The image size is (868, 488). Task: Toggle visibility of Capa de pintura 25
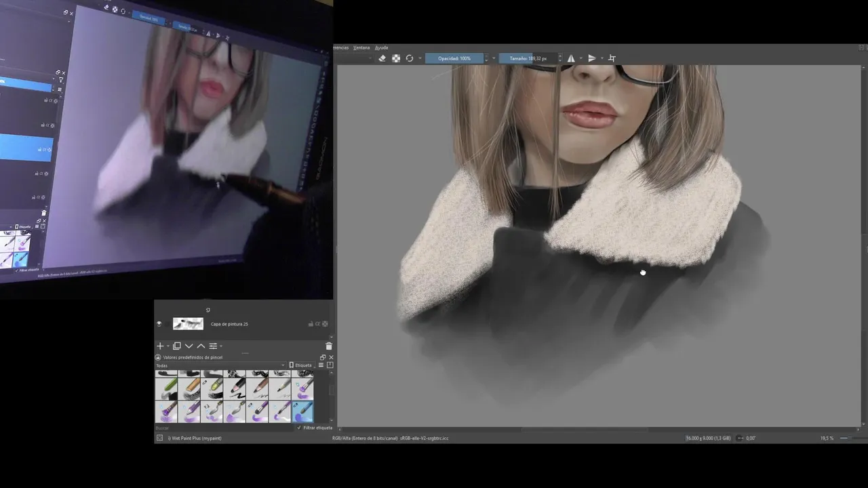pyautogui.click(x=159, y=324)
